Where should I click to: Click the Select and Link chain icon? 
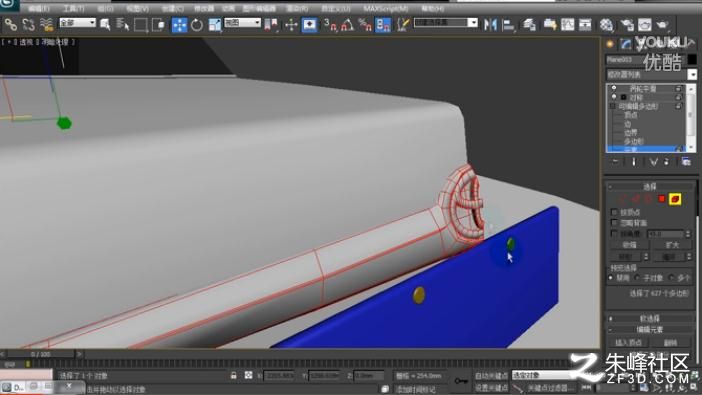(x=11, y=25)
